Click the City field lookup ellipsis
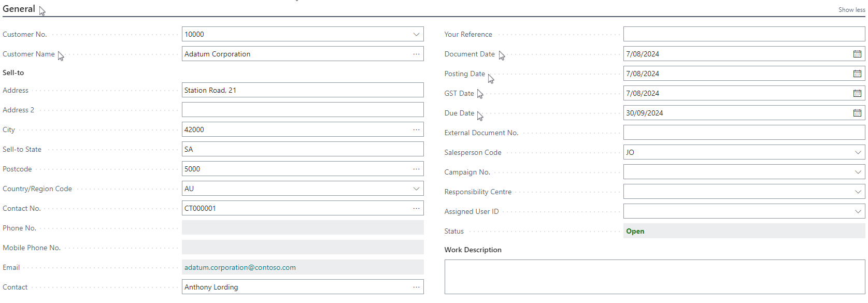Image resolution: width=868 pixels, height=303 pixels. tap(416, 129)
